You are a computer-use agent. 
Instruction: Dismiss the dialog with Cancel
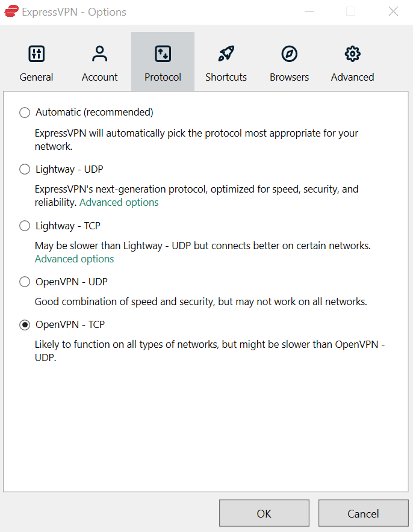363,513
